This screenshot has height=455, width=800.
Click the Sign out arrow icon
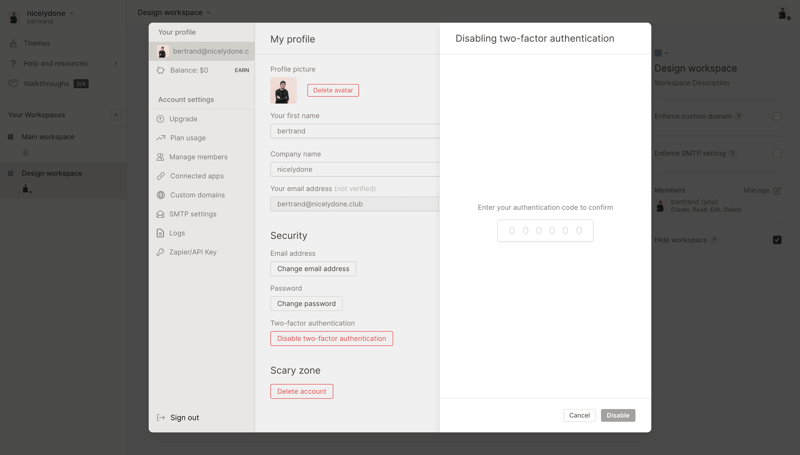(x=161, y=417)
